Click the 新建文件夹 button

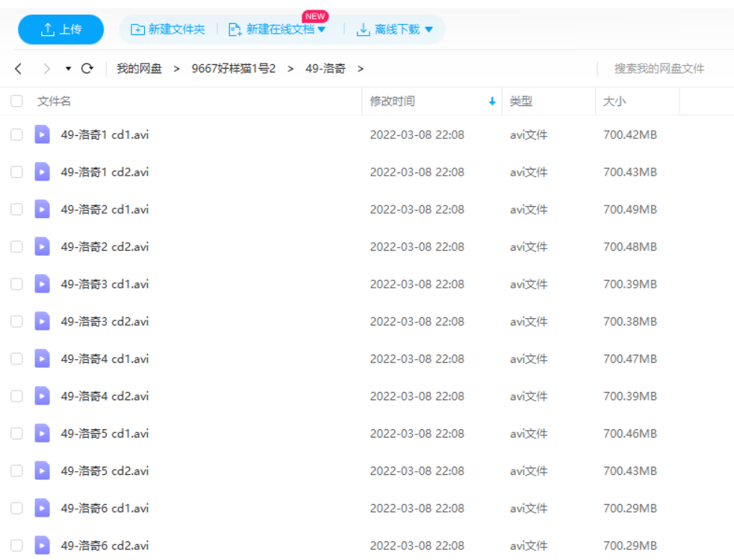pos(168,30)
